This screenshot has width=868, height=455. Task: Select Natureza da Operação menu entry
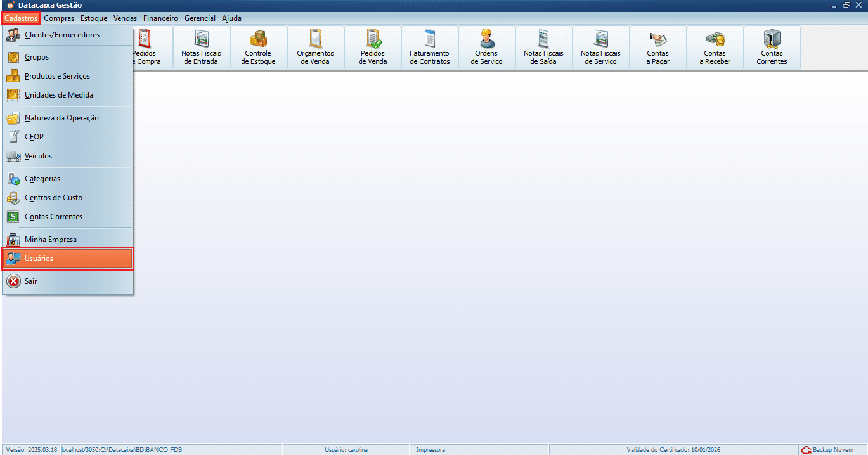pyautogui.click(x=62, y=118)
